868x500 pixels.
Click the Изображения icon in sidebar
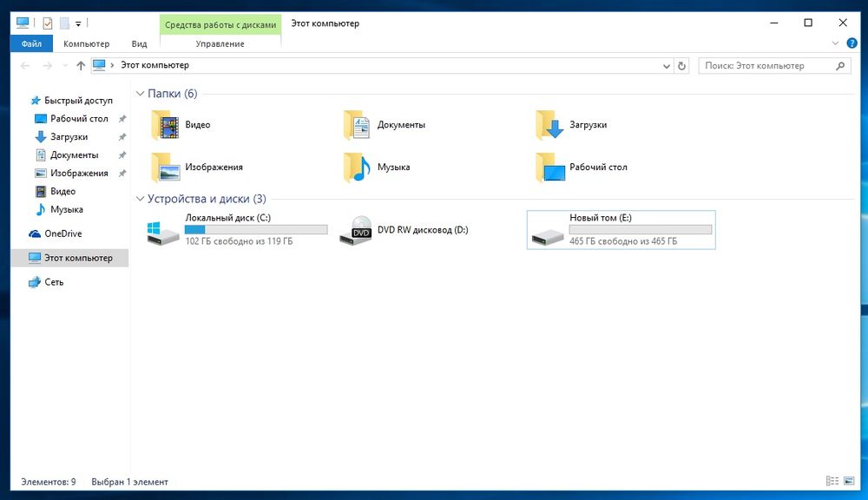pyautogui.click(x=41, y=174)
